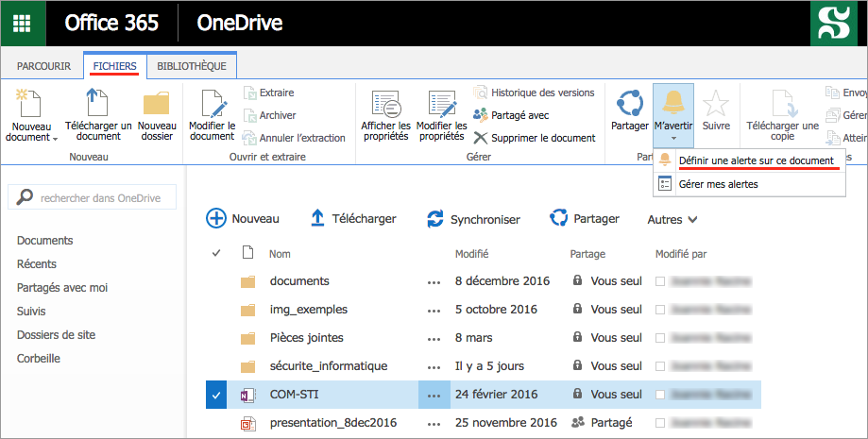Open ellipsis menu for documents folder
This screenshot has height=439, width=868.
tap(434, 282)
